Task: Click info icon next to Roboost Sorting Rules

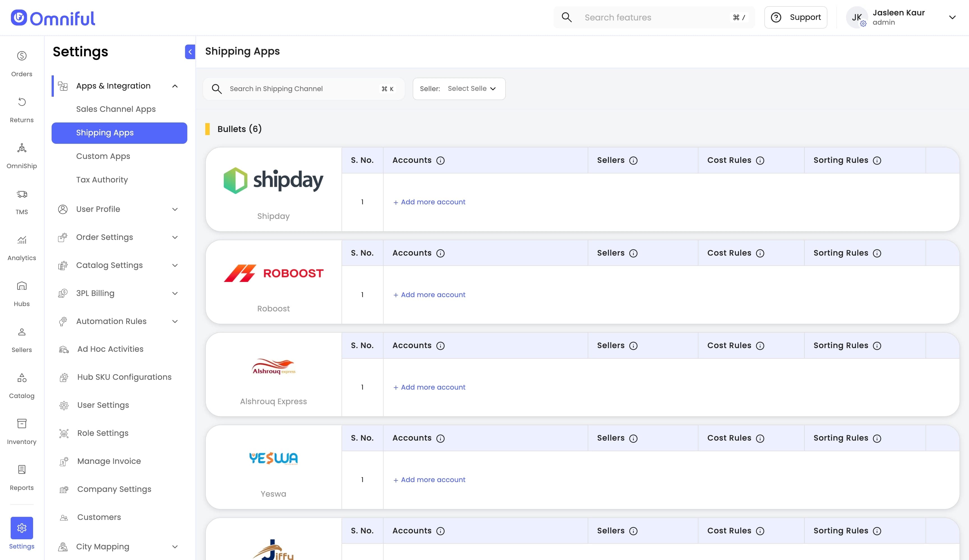Action: 877,253
